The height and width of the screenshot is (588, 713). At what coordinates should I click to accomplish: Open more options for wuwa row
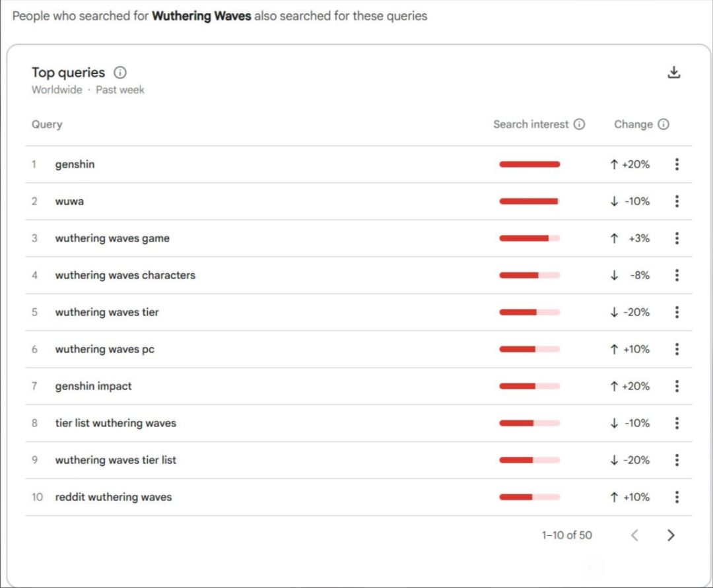tap(677, 201)
